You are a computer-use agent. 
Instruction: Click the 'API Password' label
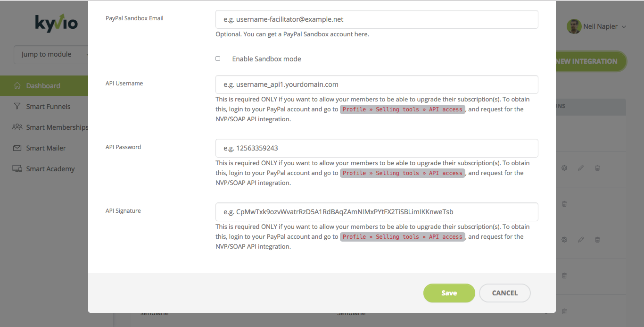point(123,147)
